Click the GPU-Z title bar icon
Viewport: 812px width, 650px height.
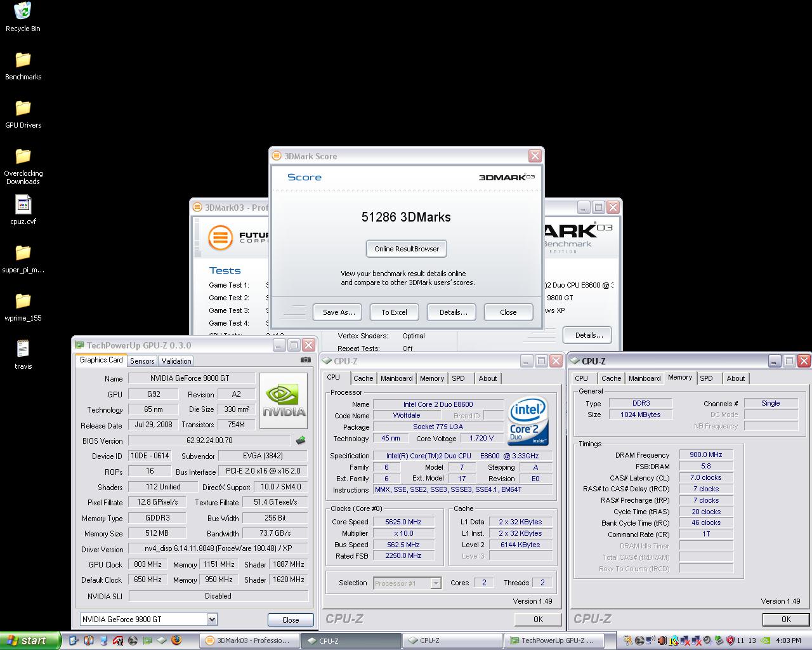coord(79,345)
